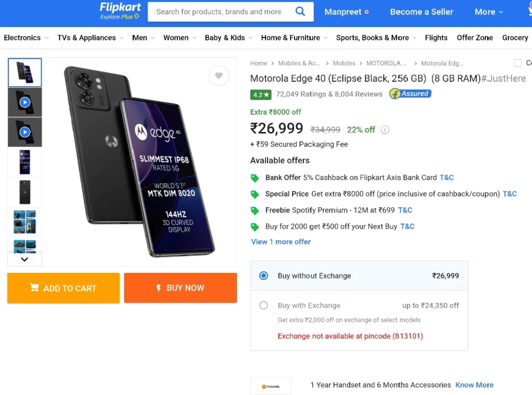Open the Electronics category dropdown
This screenshot has height=395, width=532.
pos(26,37)
